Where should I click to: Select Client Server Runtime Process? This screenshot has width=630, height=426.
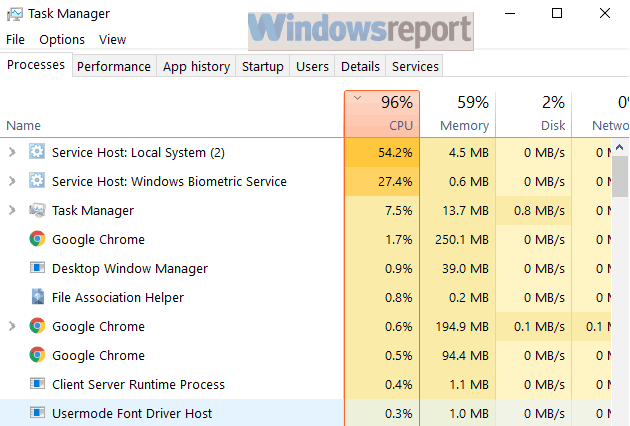138,385
